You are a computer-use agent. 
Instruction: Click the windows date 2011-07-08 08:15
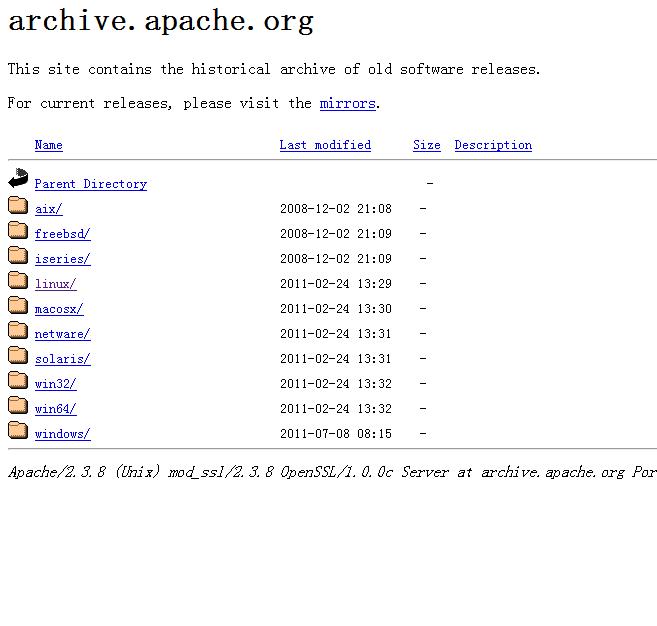coord(336,434)
